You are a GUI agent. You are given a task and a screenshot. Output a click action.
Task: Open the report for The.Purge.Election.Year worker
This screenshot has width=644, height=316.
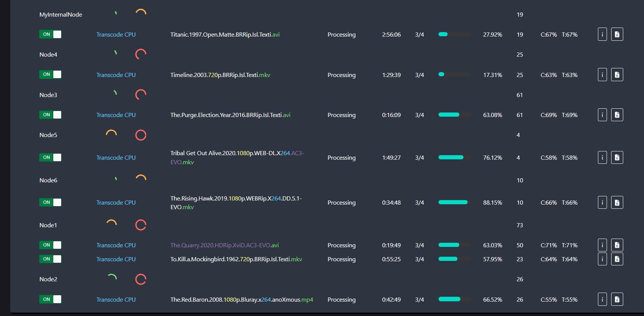click(617, 115)
